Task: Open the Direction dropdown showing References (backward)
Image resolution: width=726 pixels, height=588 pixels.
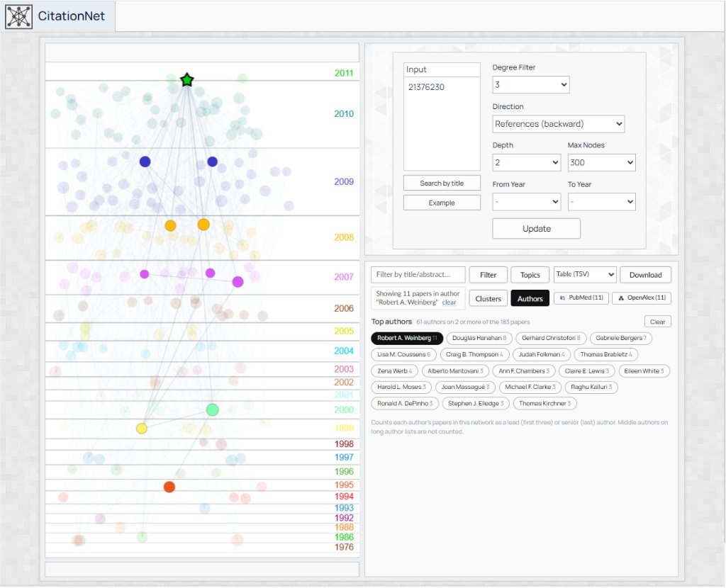Action: coord(559,124)
